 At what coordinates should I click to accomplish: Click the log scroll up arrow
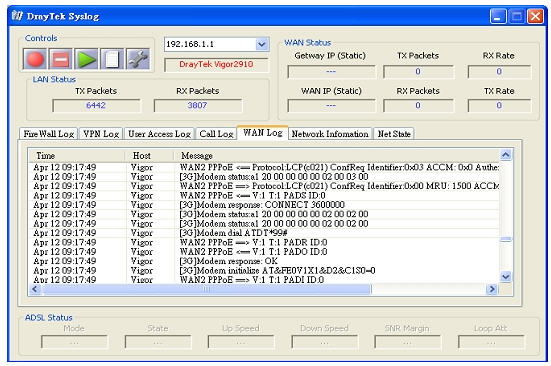(506, 155)
